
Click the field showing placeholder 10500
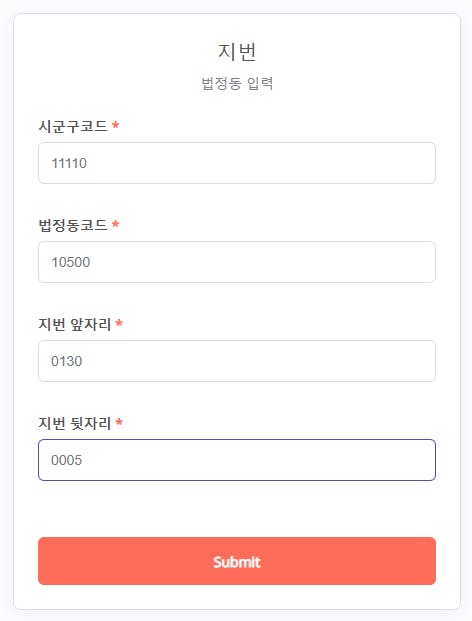coord(237,262)
